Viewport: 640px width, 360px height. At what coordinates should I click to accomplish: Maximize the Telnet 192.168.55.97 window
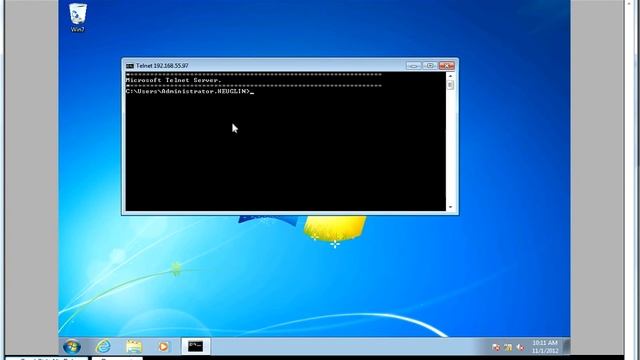coord(430,65)
